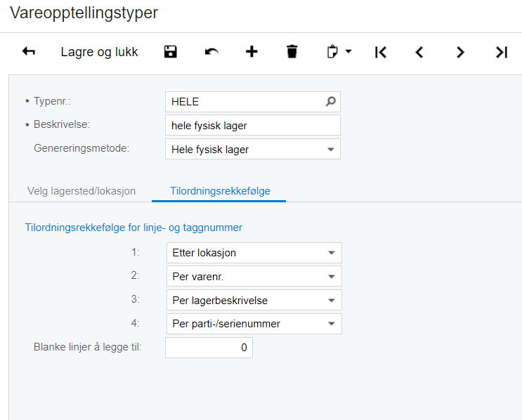The height and width of the screenshot is (420, 522).
Task: Click the clipboard paste icon
Action: coord(332,51)
